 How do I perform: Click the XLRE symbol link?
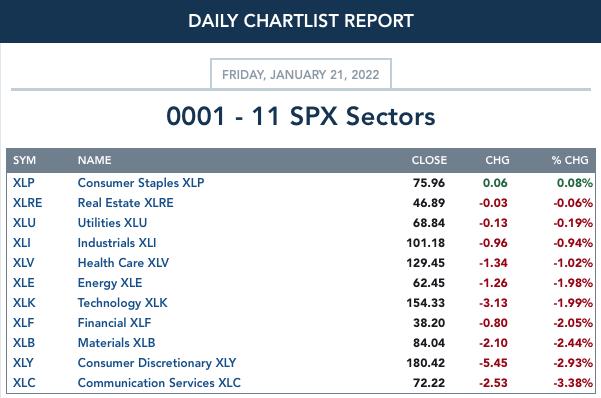click(27, 203)
